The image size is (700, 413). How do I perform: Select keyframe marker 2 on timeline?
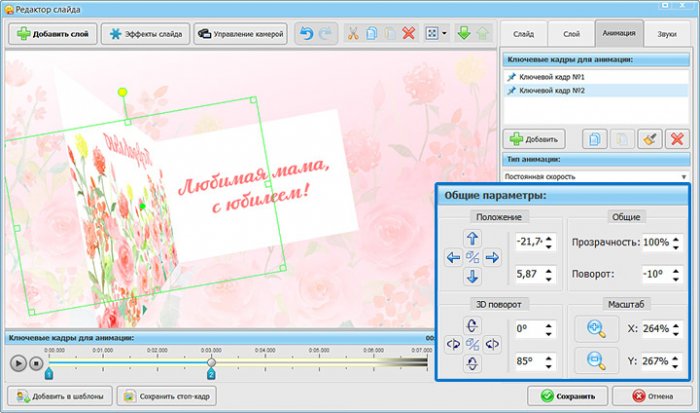coord(211,372)
